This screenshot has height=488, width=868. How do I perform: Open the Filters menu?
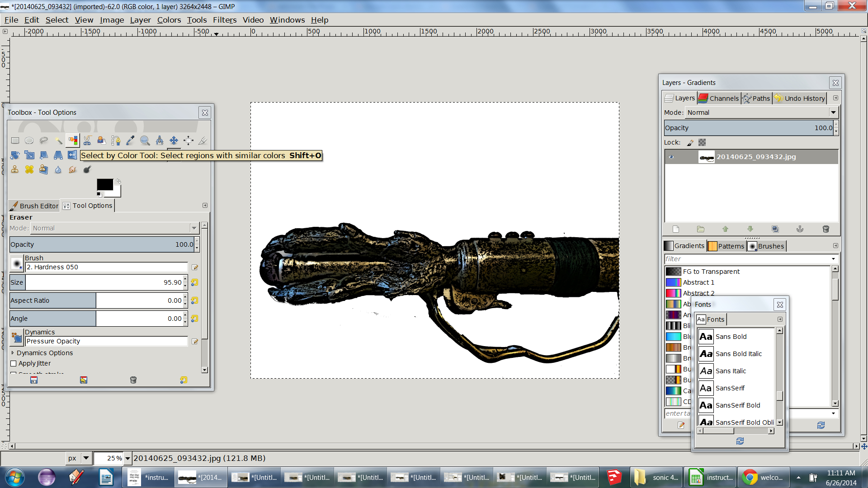(224, 20)
